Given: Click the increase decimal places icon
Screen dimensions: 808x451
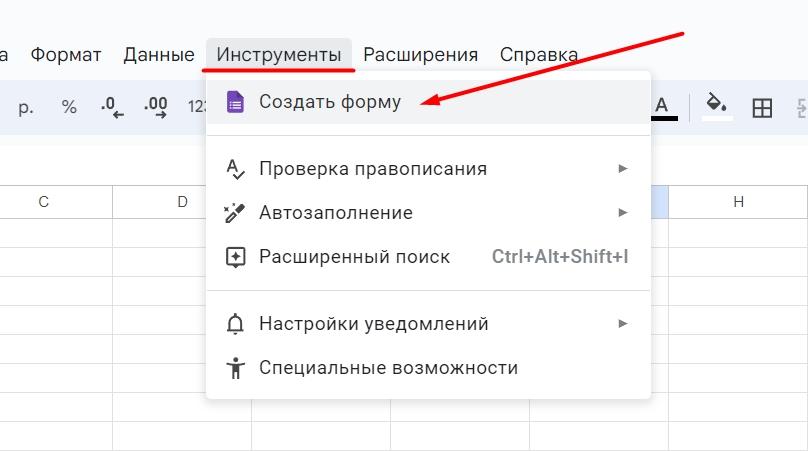Looking at the screenshot, I should tap(156, 107).
